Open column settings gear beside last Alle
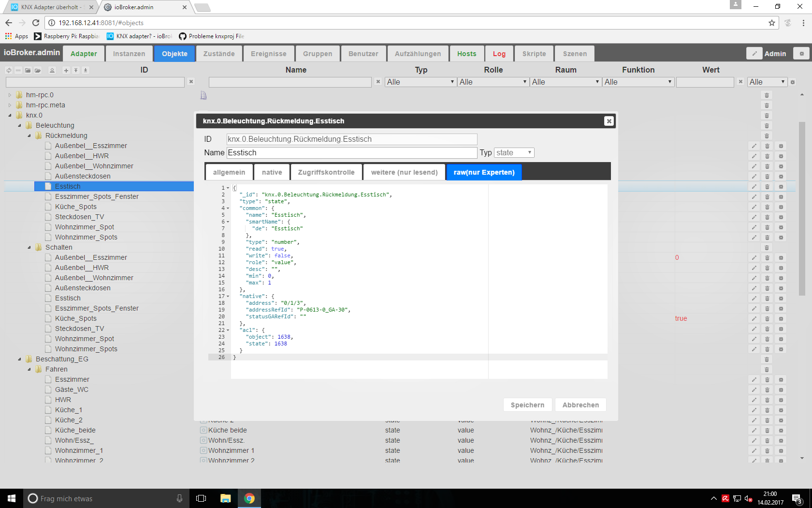This screenshot has height=508, width=812. tap(793, 82)
